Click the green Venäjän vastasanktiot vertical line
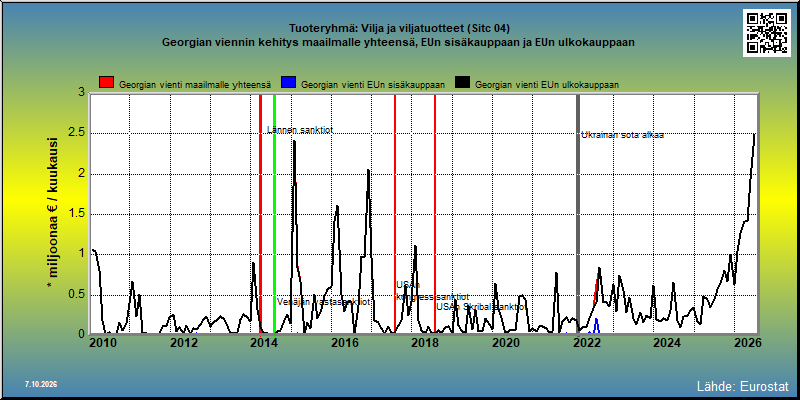Screen dimensions: 800x400 (274, 213)
